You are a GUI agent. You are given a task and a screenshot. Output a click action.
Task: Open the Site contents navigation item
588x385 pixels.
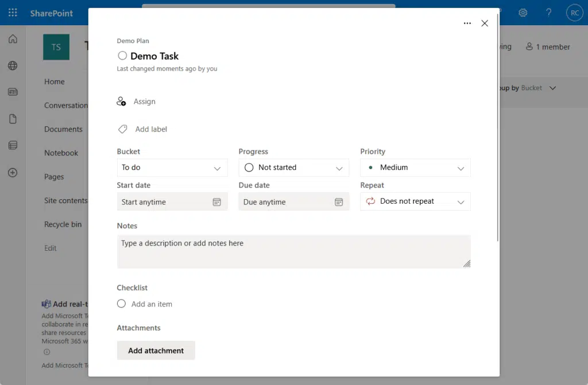(x=66, y=201)
